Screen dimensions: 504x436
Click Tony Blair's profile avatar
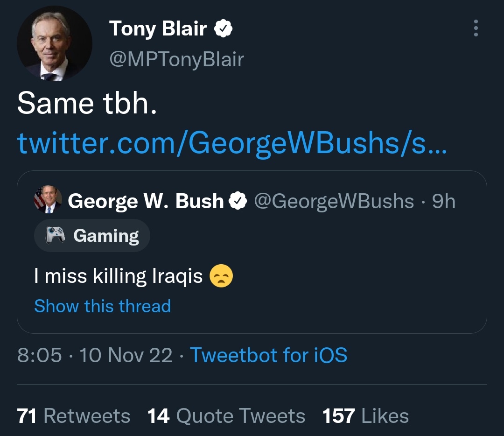(x=55, y=43)
